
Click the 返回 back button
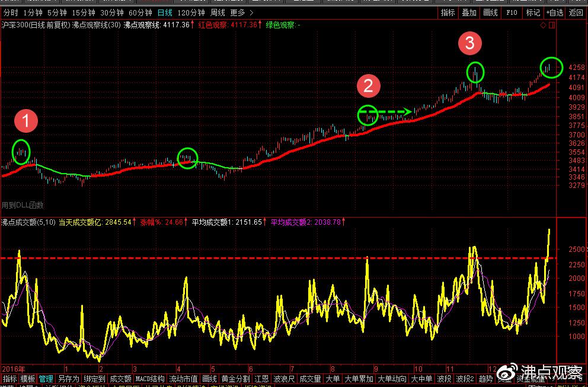click(x=576, y=12)
